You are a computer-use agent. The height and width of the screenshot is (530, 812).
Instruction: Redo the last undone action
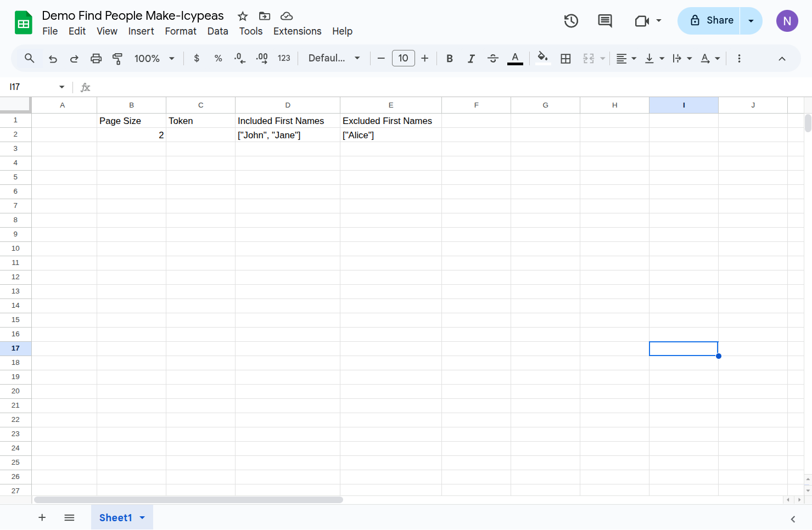tap(74, 59)
